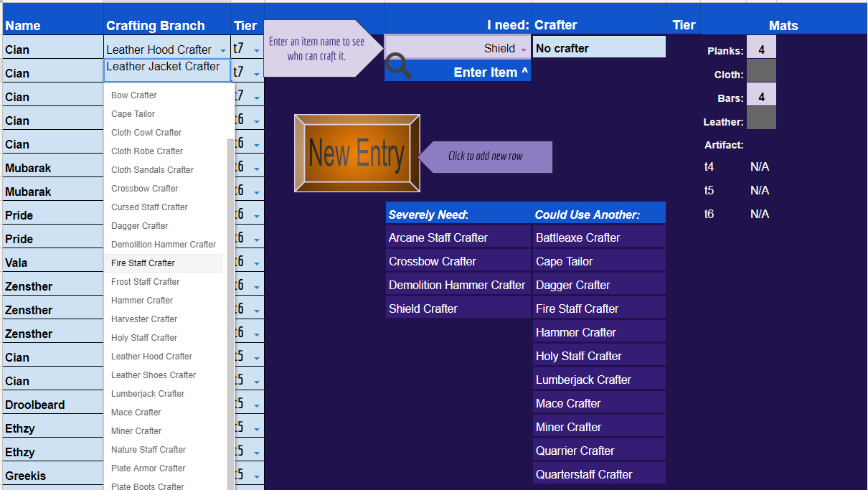868x490 pixels.
Task: Expand the Leather Hood Crafter dropdown arrow
Action: 223,50
